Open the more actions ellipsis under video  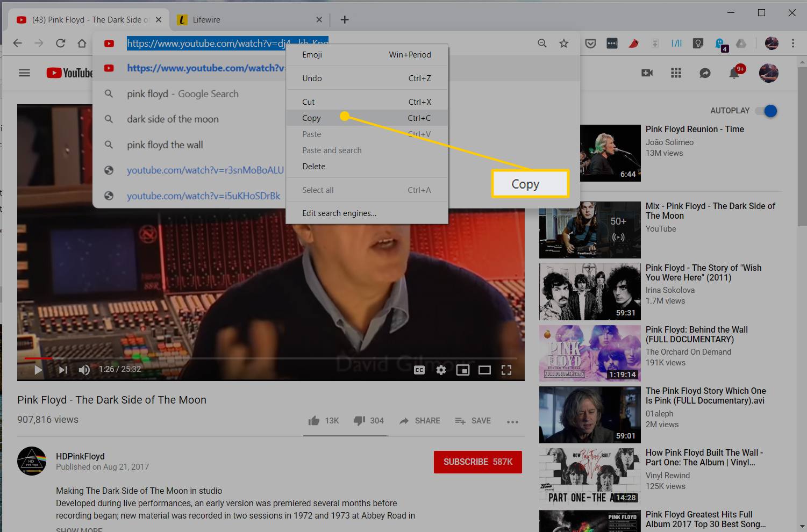tap(512, 422)
